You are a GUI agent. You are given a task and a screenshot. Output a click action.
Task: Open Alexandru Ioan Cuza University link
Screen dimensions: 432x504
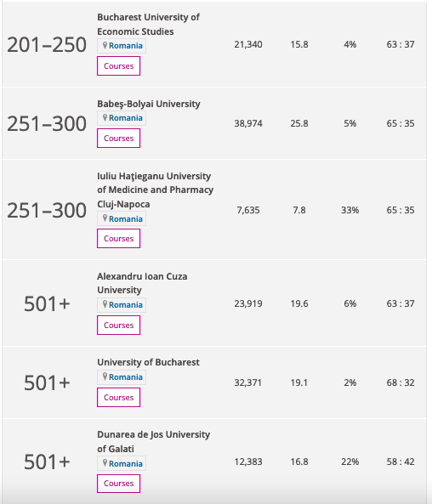tap(142, 283)
